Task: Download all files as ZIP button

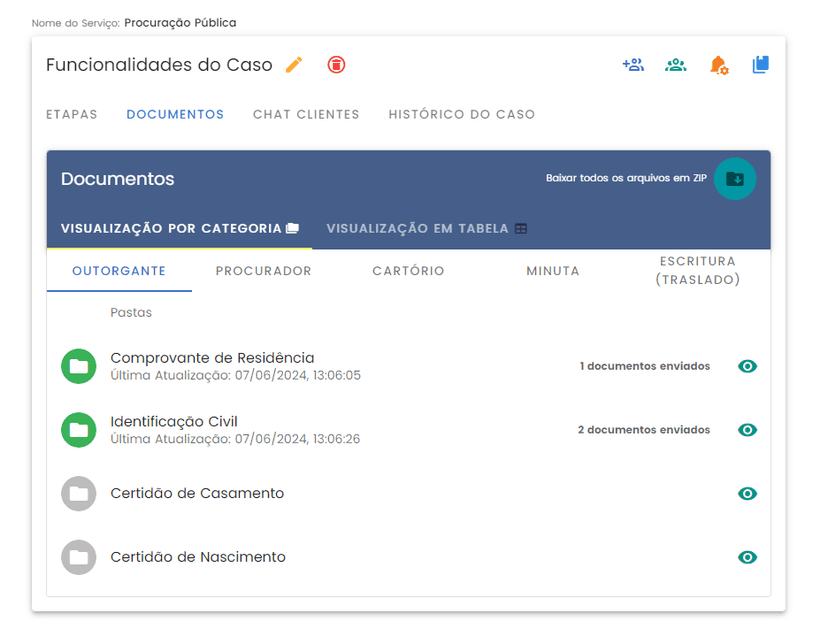Action: pos(735,179)
